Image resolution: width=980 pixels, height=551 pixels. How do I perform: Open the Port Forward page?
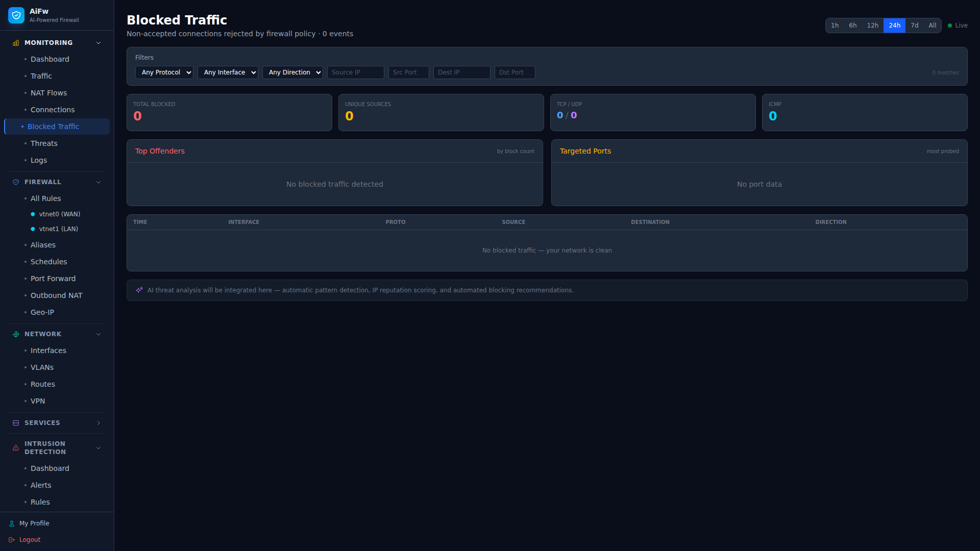coord(57,279)
